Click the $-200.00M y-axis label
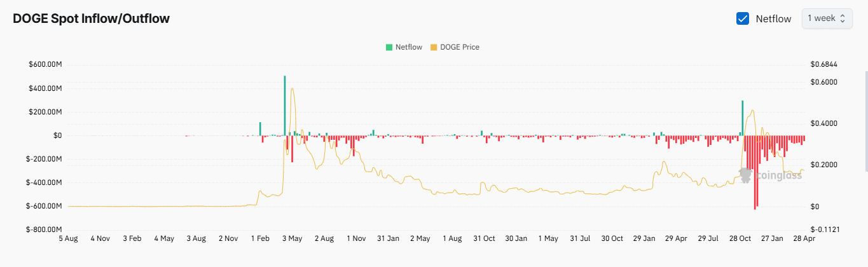Viewport: 868px width, 267px height. click(x=44, y=159)
